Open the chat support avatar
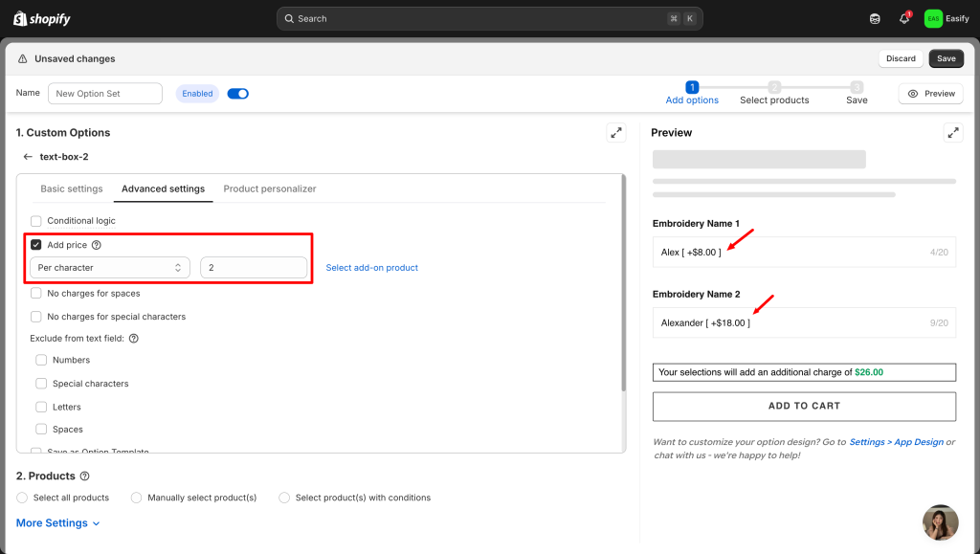 [x=940, y=522]
